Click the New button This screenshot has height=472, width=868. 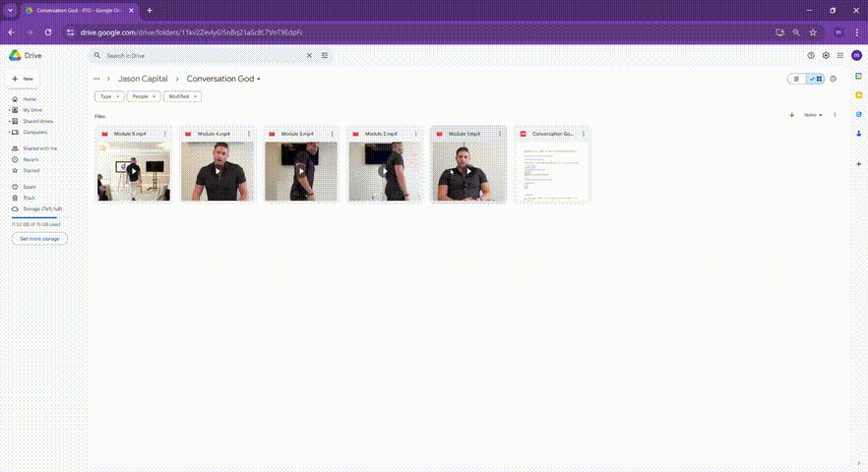(x=23, y=79)
